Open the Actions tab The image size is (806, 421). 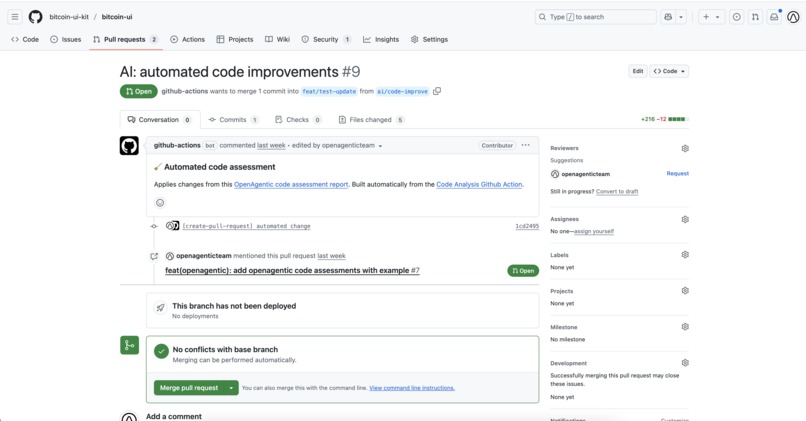click(x=188, y=40)
